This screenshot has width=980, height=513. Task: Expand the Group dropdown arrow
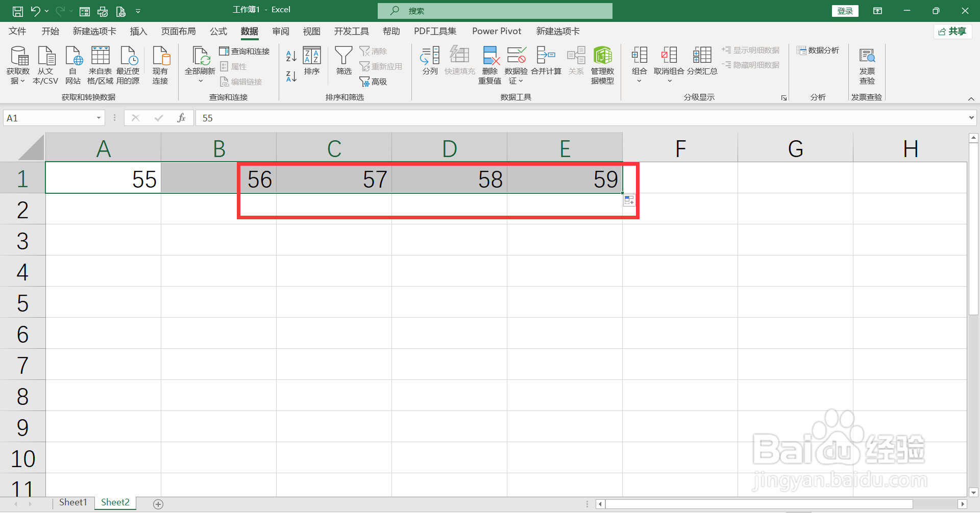pos(639,81)
